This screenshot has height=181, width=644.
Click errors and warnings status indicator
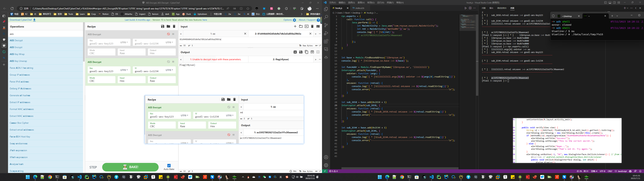[x=334, y=171]
